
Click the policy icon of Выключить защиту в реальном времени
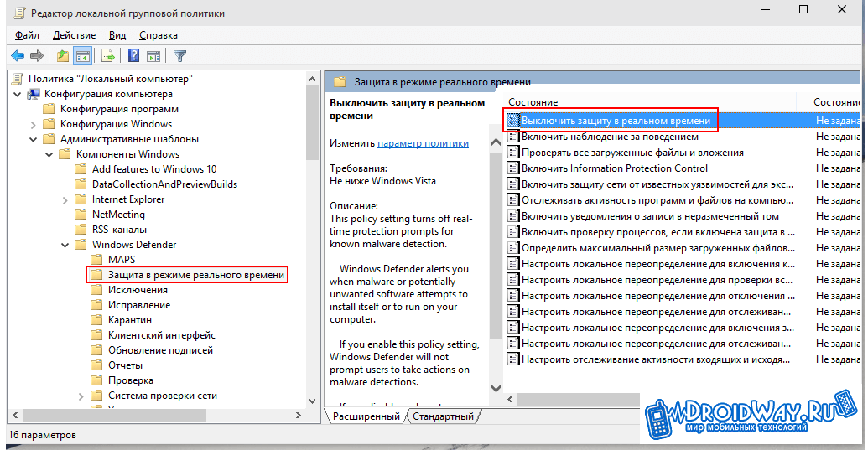(x=513, y=121)
